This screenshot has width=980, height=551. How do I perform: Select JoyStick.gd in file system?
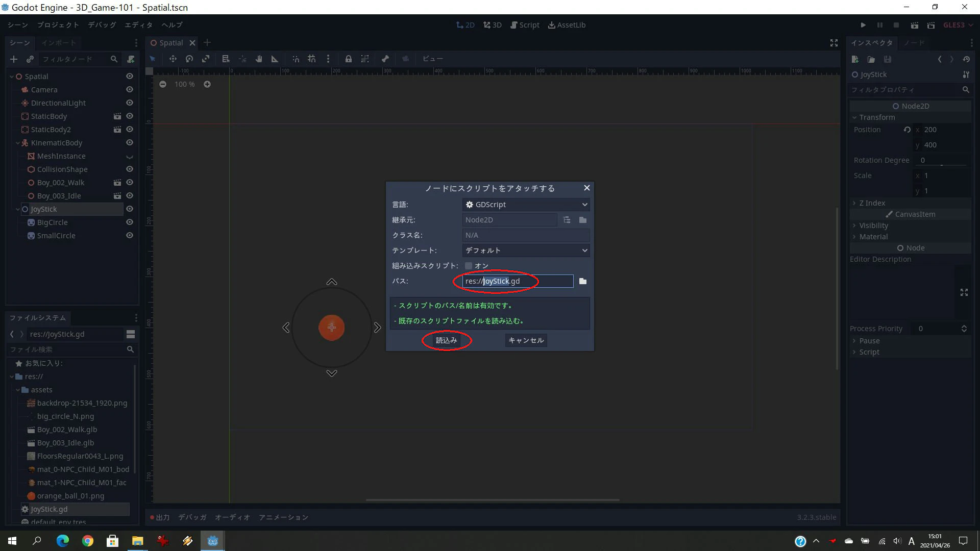[75, 509]
